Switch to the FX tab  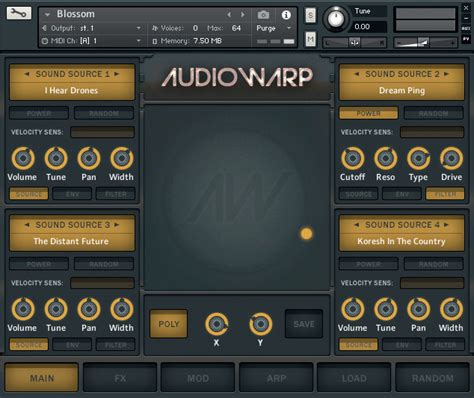pyautogui.click(x=120, y=378)
